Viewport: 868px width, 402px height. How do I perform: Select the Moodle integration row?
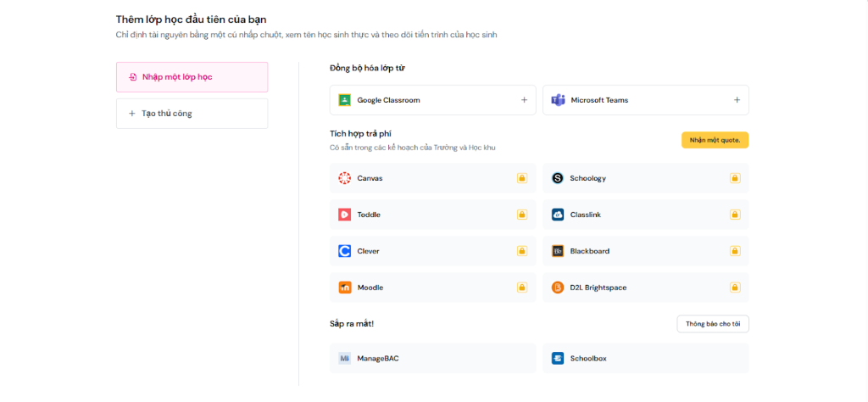coord(432,288)
